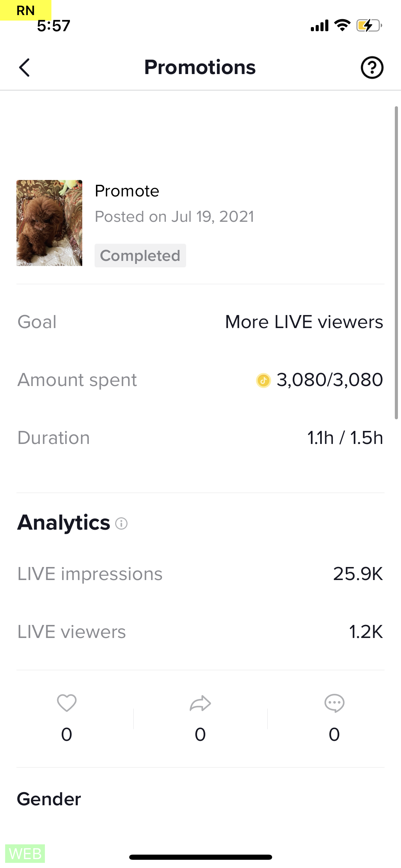Click the vertical scrollbar
The height and width of the screenshot is (868, 401).
point(396,263)
